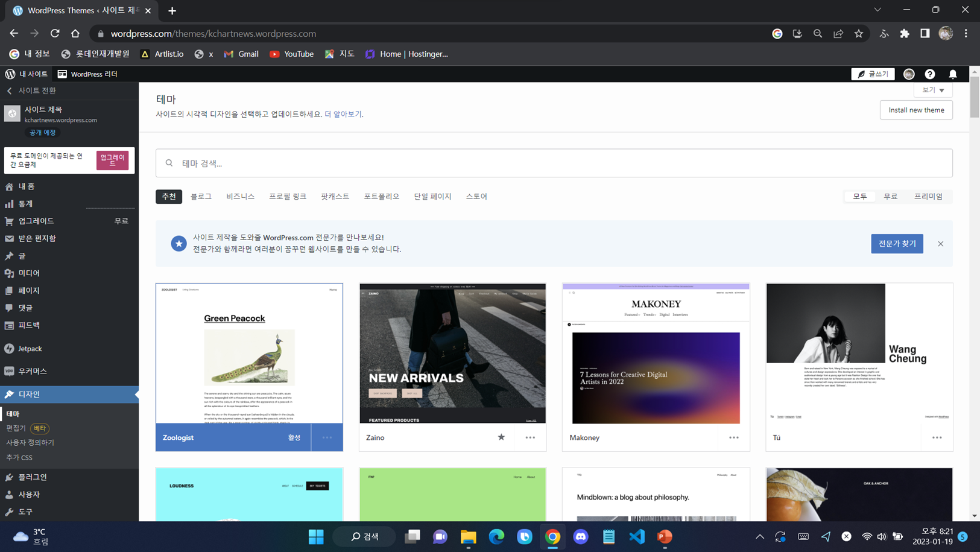Open 사용자 정의하기 submenu item

[30, 442]
